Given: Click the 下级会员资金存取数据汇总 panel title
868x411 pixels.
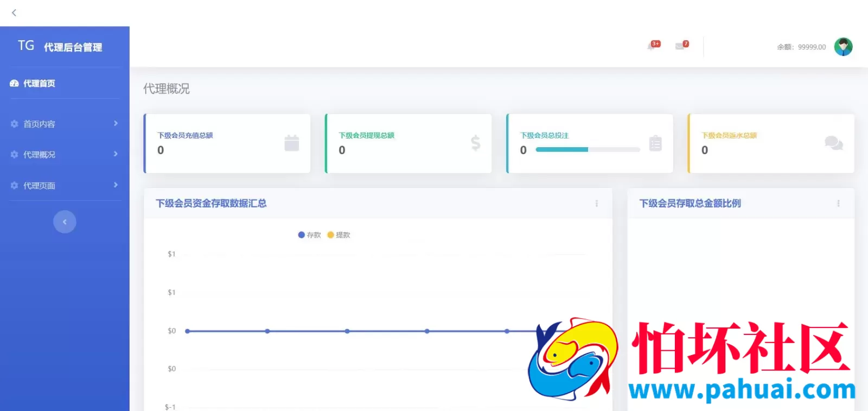Looking at the screenshot, I should pyautogui.click(x=211, y=204).
